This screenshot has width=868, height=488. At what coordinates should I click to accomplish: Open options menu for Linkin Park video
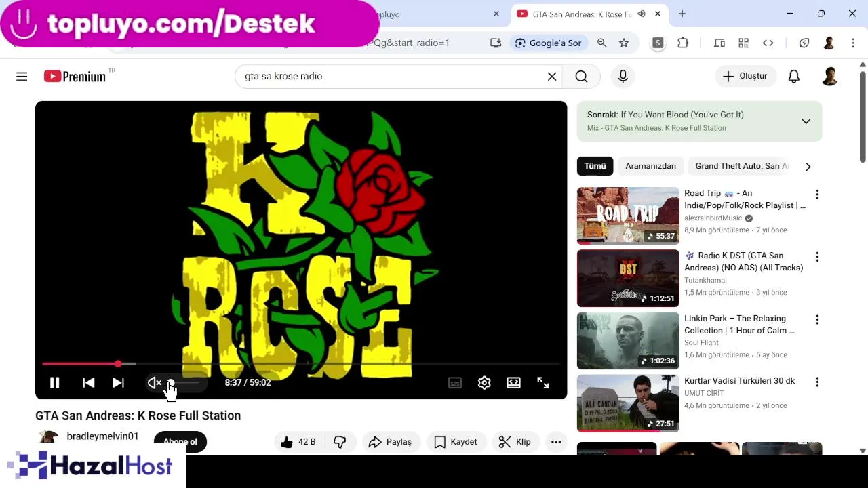click(817, 319)
